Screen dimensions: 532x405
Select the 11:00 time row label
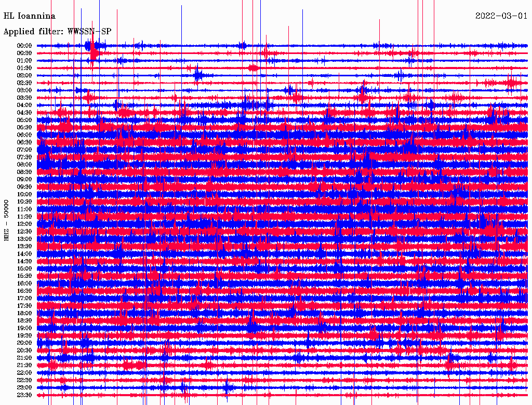coord(24,209)
